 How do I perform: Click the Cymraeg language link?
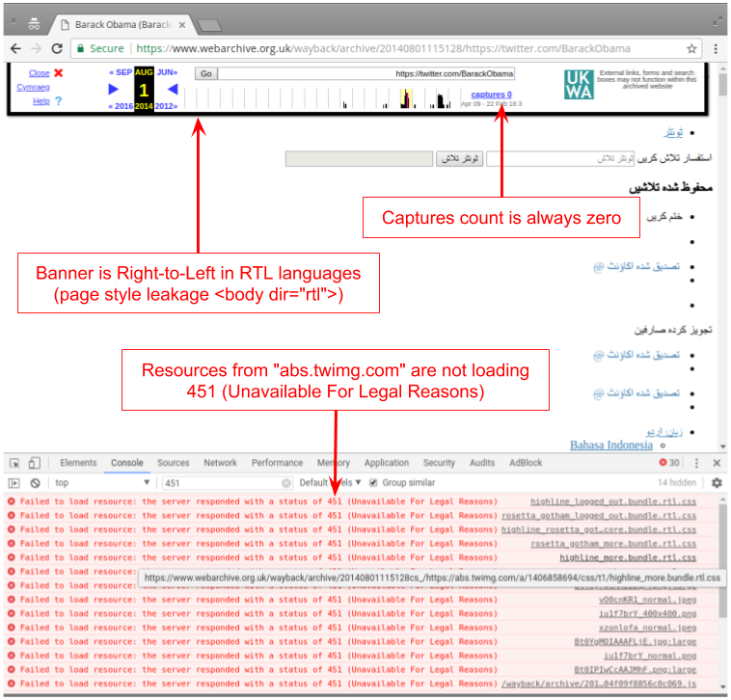point(33,87)
